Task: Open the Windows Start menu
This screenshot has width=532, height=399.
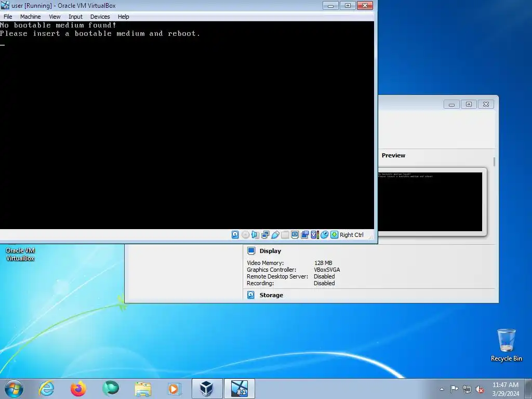Action: pos(14,389)
